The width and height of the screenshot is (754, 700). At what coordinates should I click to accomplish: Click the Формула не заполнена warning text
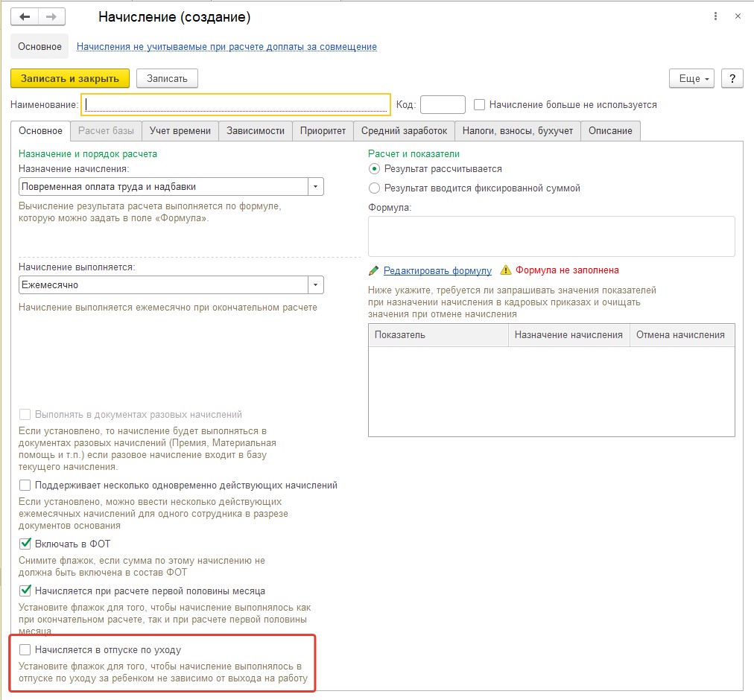coord(567,270)
